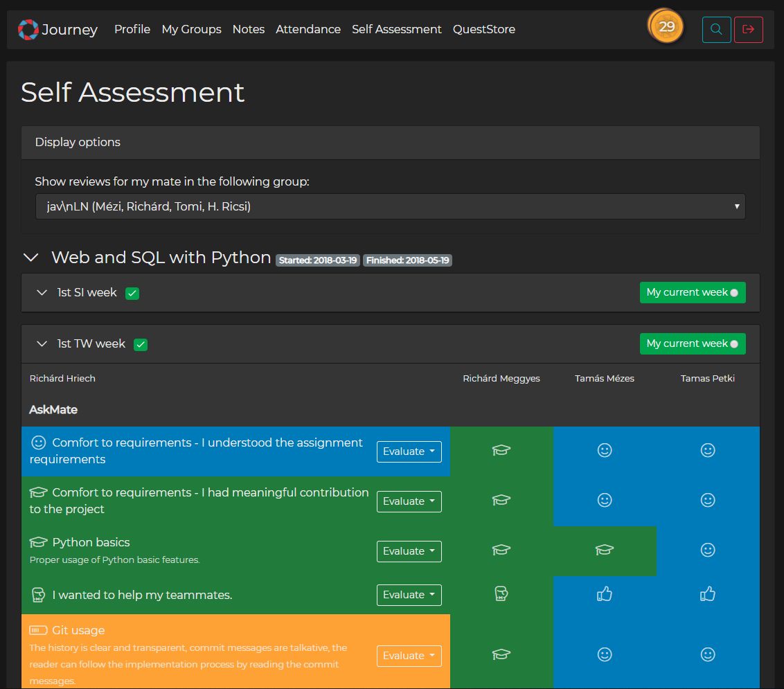Open the group selection dropdown
This screenshot has width=784, height=689.
click(x=389, y=206)
